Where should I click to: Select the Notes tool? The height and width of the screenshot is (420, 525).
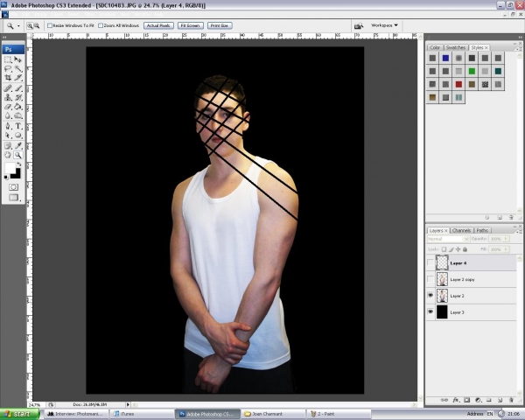coord(8,146)
